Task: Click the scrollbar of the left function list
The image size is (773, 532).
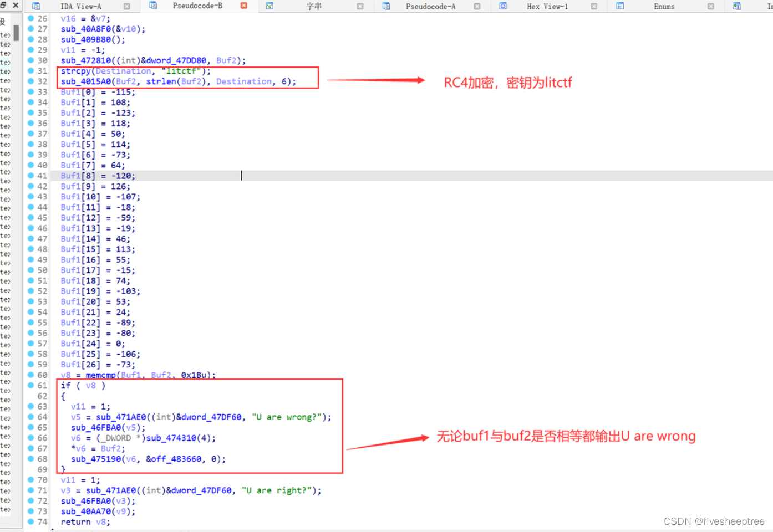Action: pyautogui.click(x=16, y=33)
